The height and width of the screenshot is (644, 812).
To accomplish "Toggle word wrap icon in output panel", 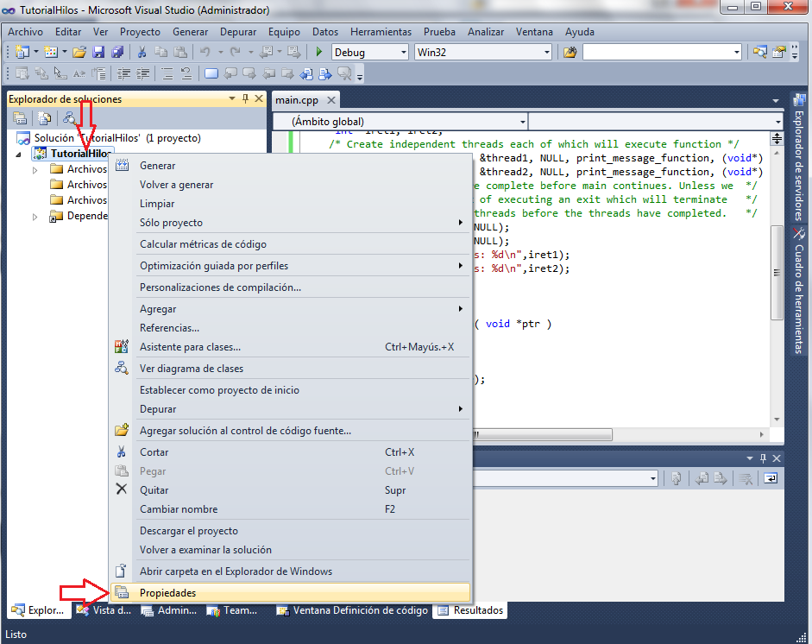I will (769, 477).
